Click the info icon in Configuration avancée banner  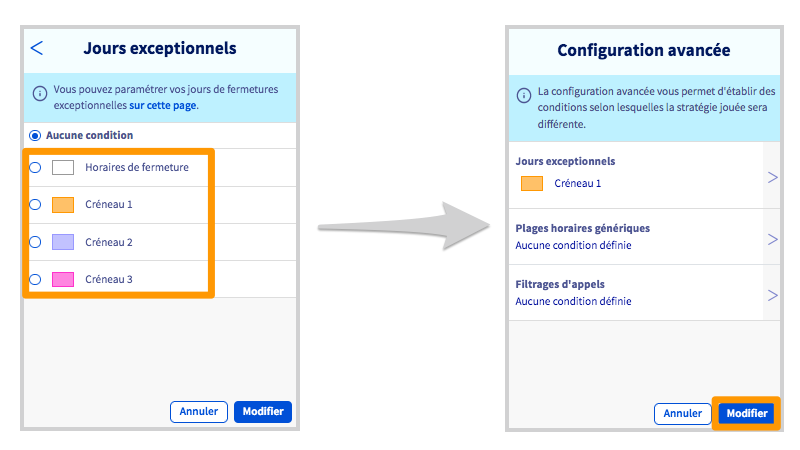(x=524, y=96)
